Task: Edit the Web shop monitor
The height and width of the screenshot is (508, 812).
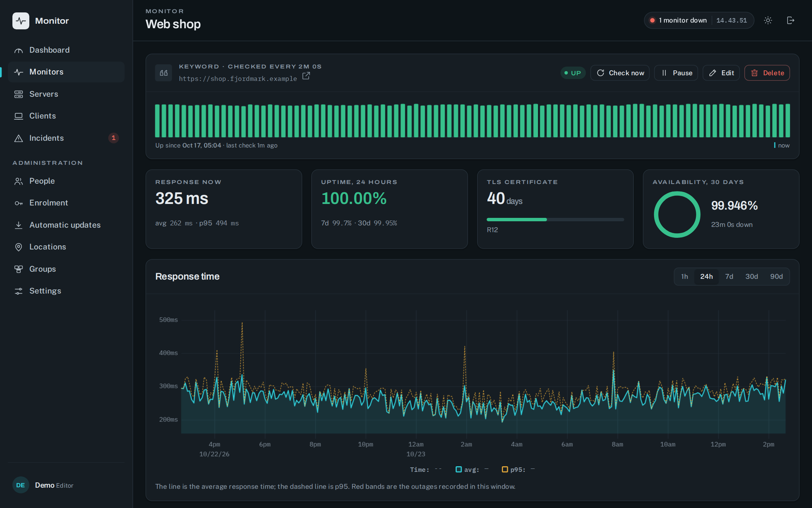Action: (x=721, y=73)
